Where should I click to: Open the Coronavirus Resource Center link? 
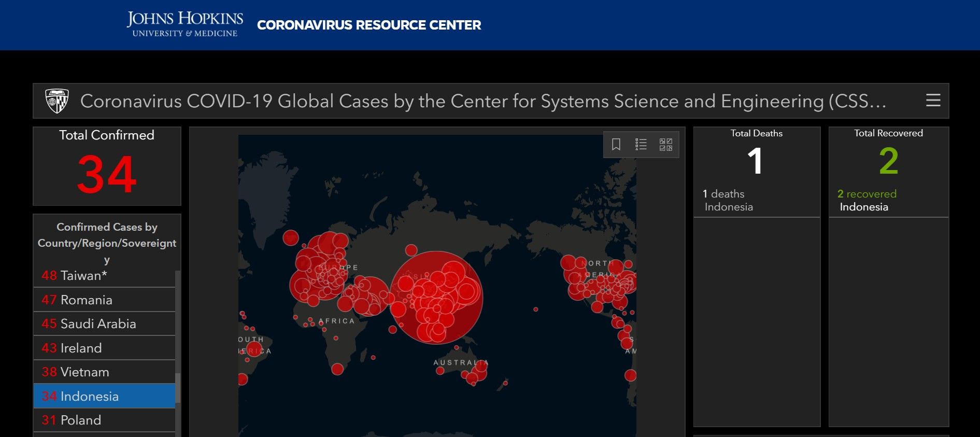tap(369, 25)
